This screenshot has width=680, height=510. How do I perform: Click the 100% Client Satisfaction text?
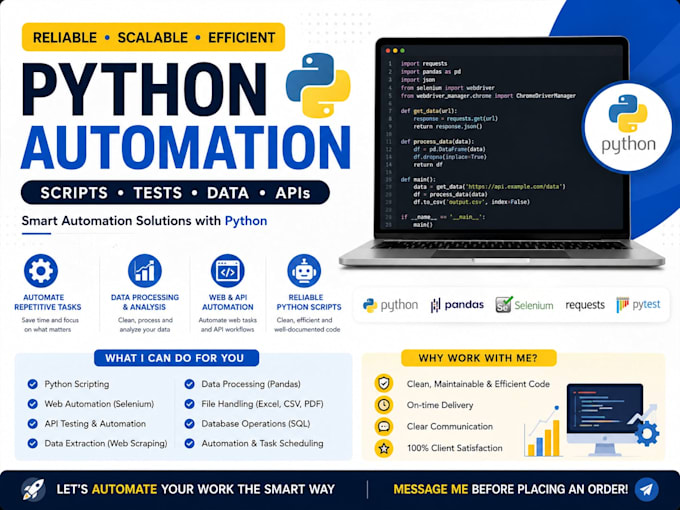[x=454, y=448]
